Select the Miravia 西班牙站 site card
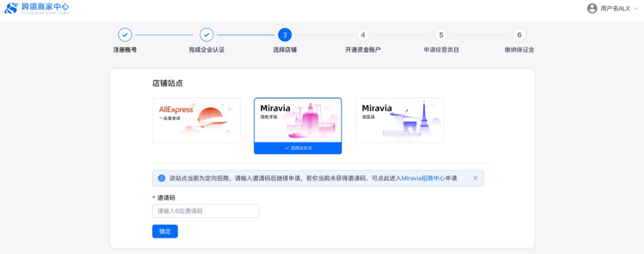The image size is (644, 254). tap(298, 120)
